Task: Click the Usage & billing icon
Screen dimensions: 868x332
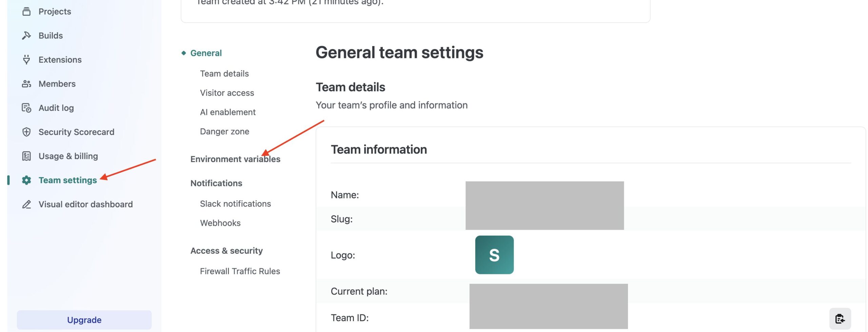Action: 26,156
